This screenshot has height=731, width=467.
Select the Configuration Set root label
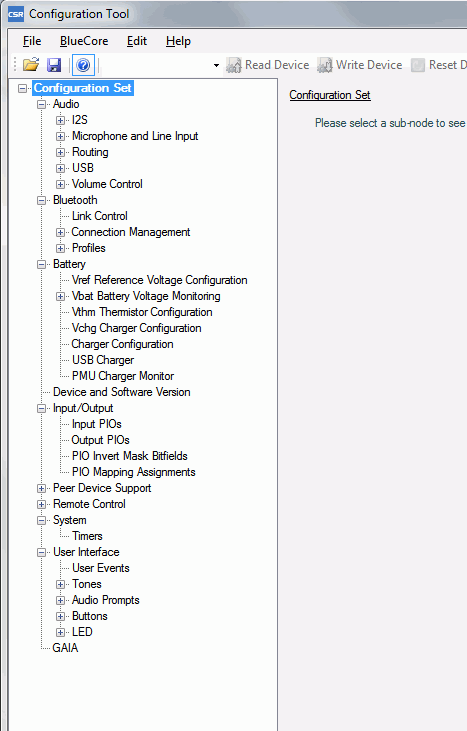[82, 88]
